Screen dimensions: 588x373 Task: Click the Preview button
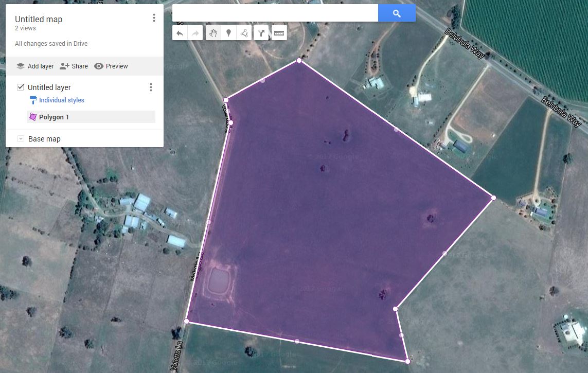click(x=111, y=66)
